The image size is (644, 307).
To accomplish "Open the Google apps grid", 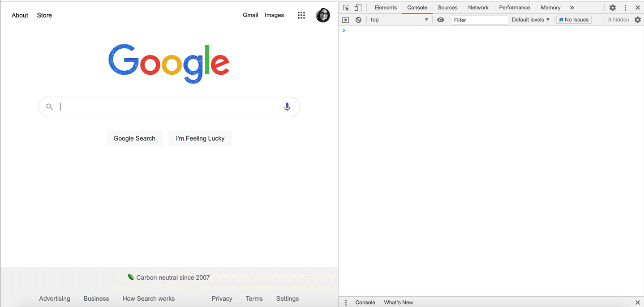I will pyautogui.click(x=301, y=15).
